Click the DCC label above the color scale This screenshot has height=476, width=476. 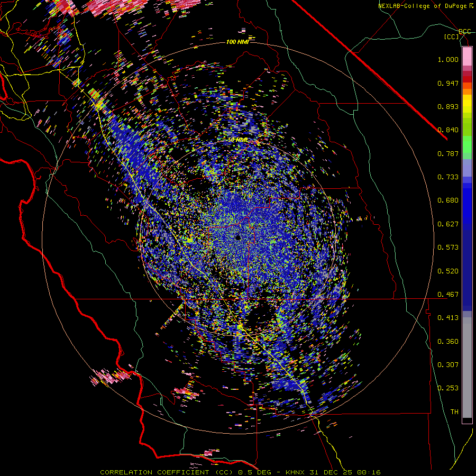click(465, 32)
